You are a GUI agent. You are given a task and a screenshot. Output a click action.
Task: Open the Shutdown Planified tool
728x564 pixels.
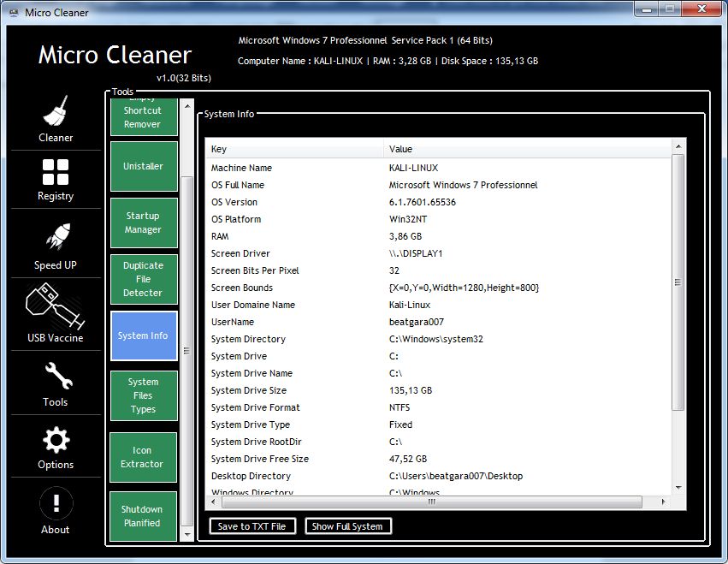click(x=143, y=516)
